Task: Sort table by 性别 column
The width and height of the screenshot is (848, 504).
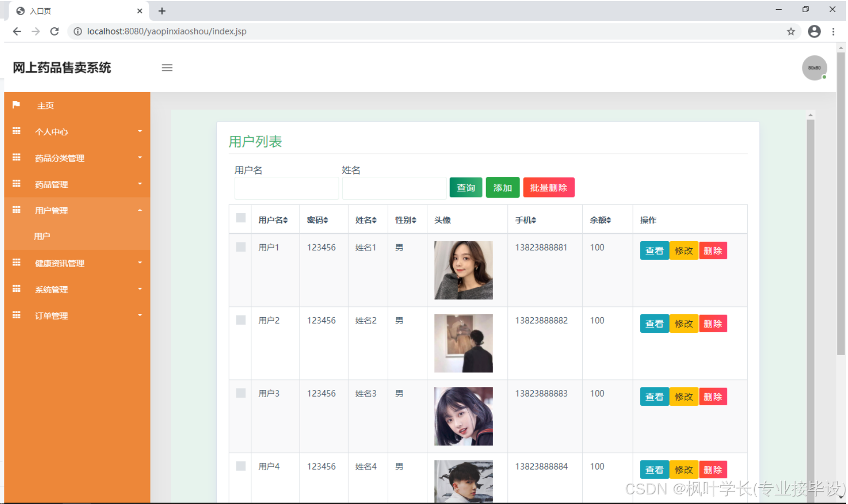Action: [x=406, y=220]
